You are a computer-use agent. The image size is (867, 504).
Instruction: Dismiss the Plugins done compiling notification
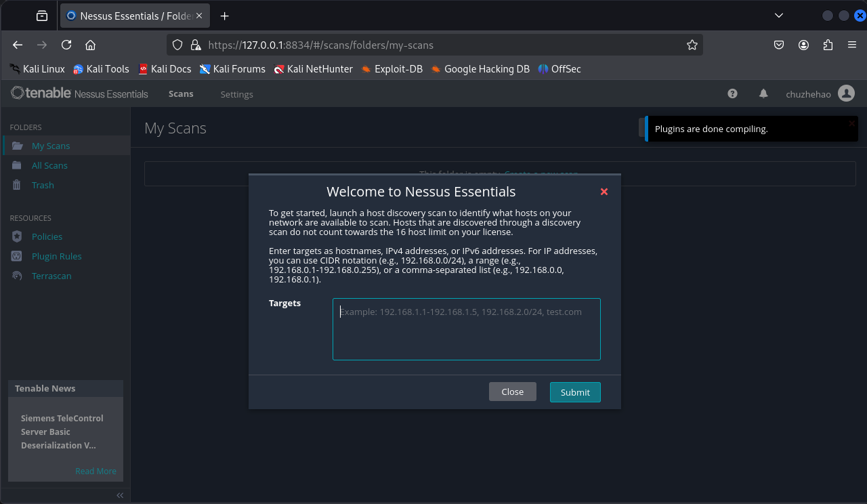852,123
